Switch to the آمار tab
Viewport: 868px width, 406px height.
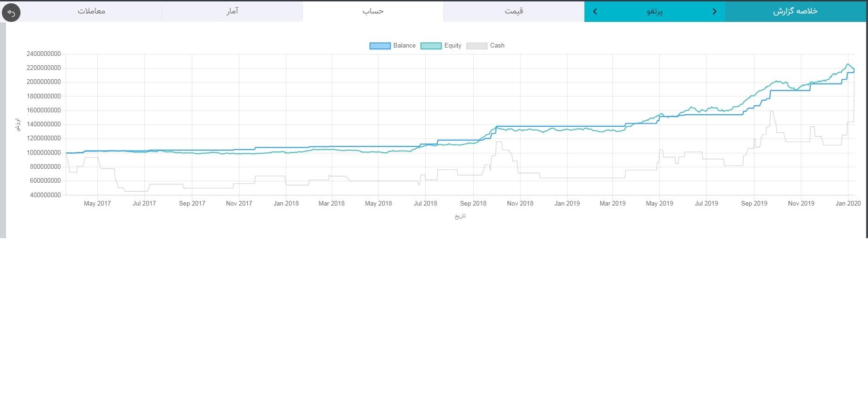pos(232,11)
